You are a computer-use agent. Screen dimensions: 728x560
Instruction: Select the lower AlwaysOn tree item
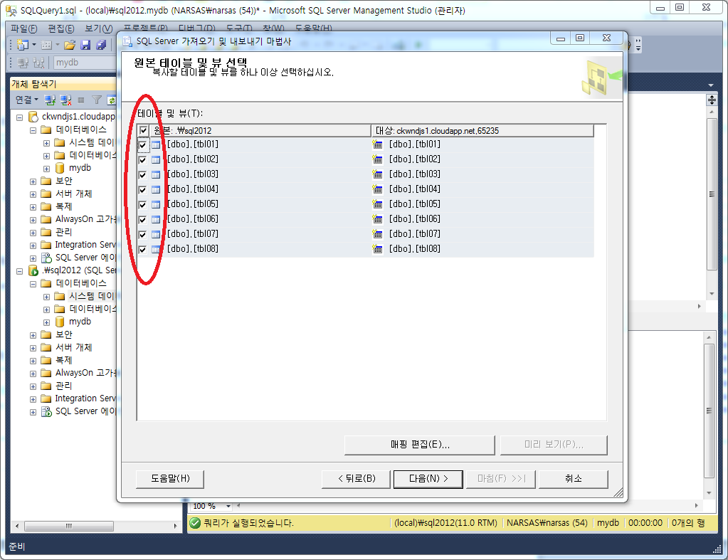pos(86,373)
